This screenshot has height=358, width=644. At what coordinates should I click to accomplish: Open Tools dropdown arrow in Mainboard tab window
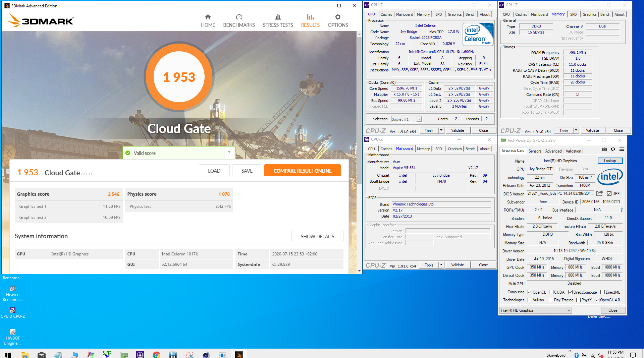441,265
